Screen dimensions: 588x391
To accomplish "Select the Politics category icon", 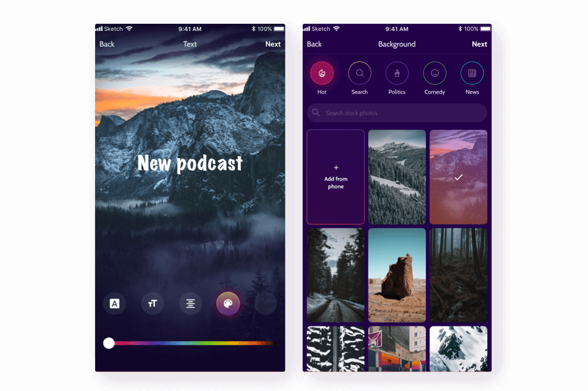I will coord(397,73).
